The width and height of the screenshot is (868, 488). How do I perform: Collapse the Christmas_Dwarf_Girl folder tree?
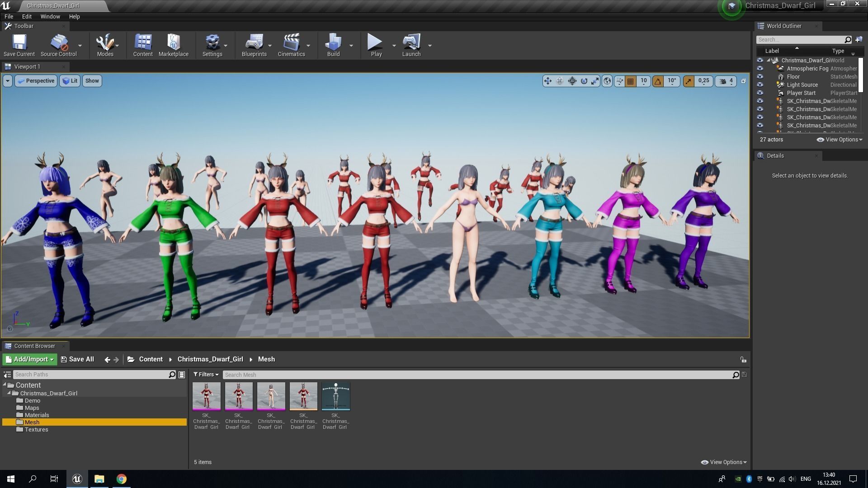point(9,393)
